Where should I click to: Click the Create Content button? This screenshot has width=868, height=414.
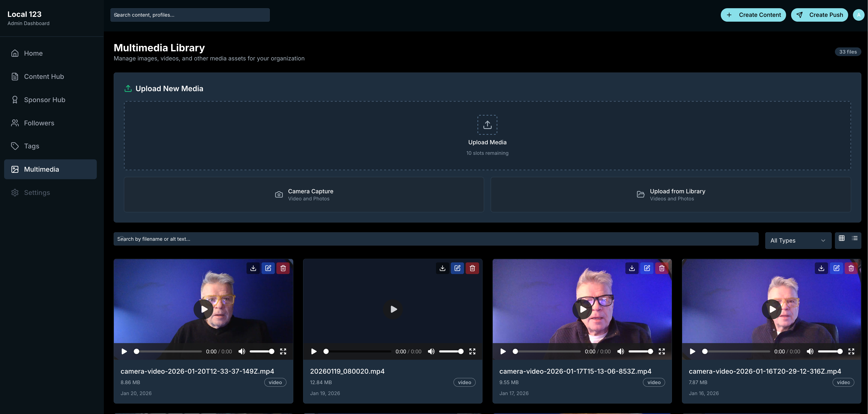(x=753, y=15)
